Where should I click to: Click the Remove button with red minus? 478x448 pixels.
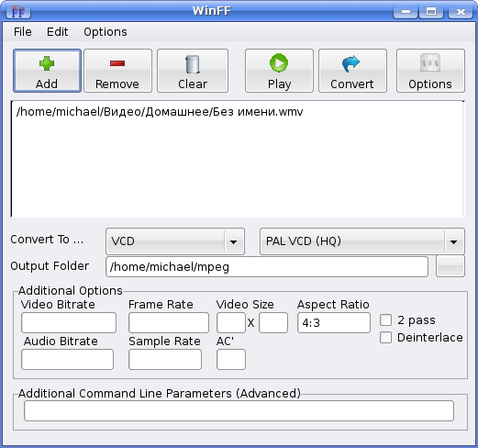117,71
